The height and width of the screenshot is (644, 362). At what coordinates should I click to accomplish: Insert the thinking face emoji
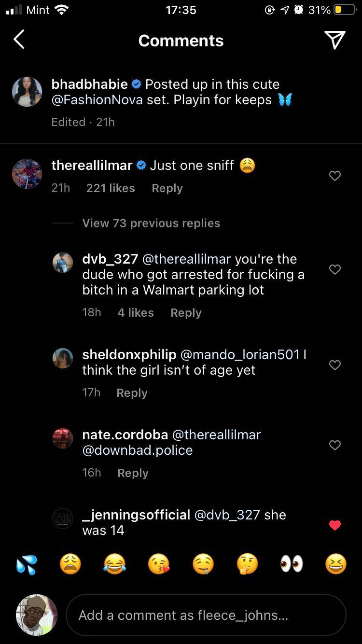click(248, 564)
